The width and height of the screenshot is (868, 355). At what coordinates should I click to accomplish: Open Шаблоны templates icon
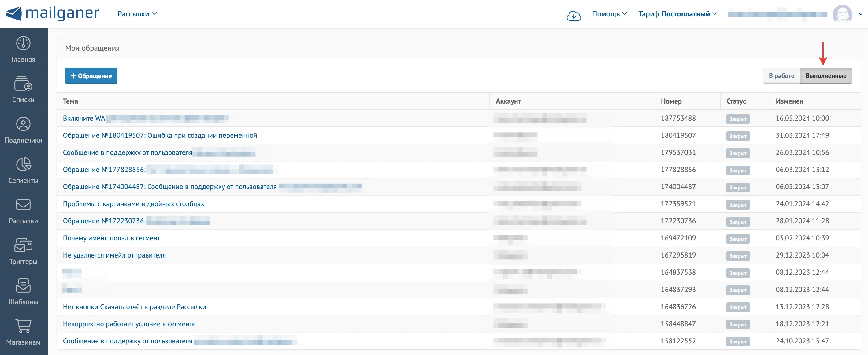click(23, 286)
